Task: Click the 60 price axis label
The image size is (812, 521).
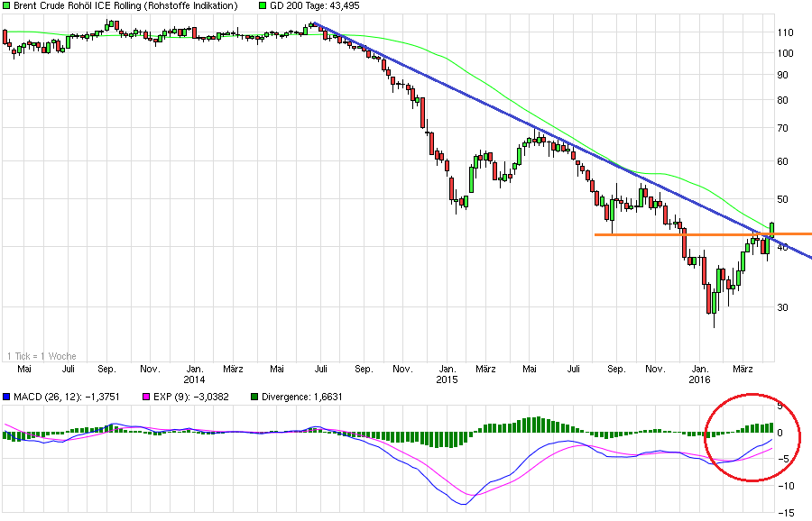Action: [x=783, y=161]
